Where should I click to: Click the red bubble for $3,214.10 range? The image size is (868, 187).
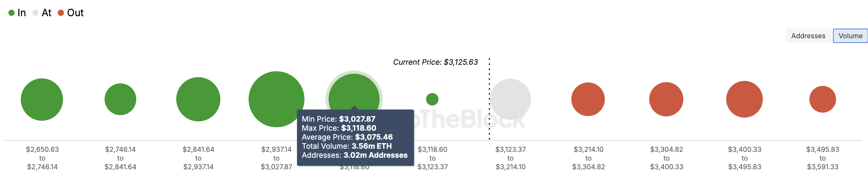[589, 99]
